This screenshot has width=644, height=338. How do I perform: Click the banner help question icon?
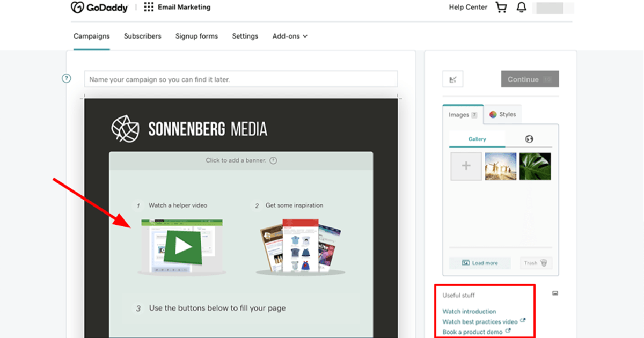click(x=273, y=160)
